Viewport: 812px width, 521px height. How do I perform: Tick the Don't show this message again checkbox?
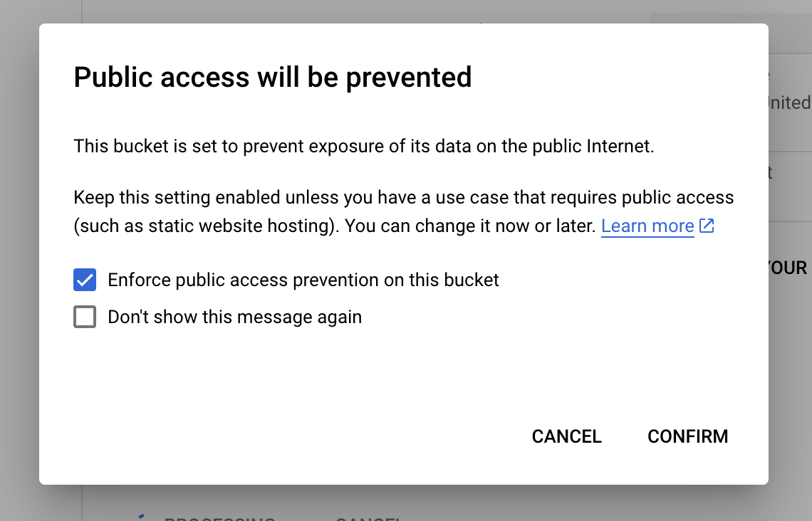pos(85,317)
